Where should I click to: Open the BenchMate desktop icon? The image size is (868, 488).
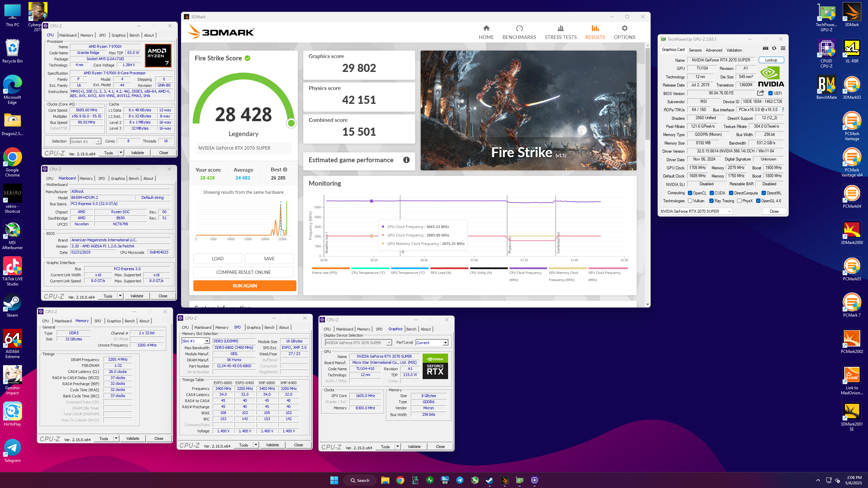click(x=826, y=87)
